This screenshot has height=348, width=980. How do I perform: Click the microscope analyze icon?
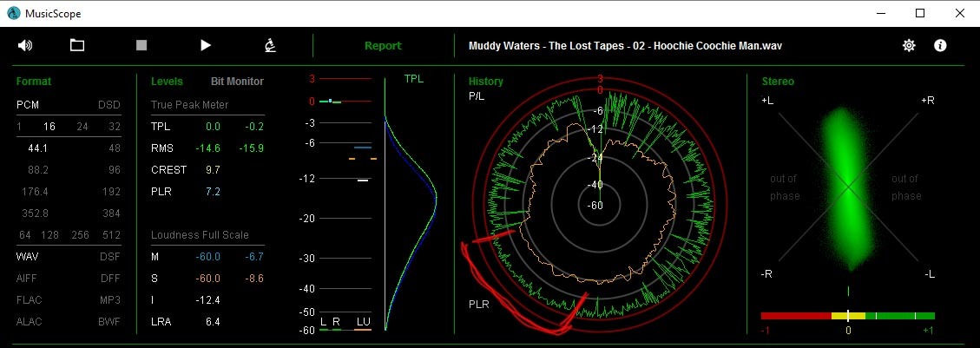270,45
